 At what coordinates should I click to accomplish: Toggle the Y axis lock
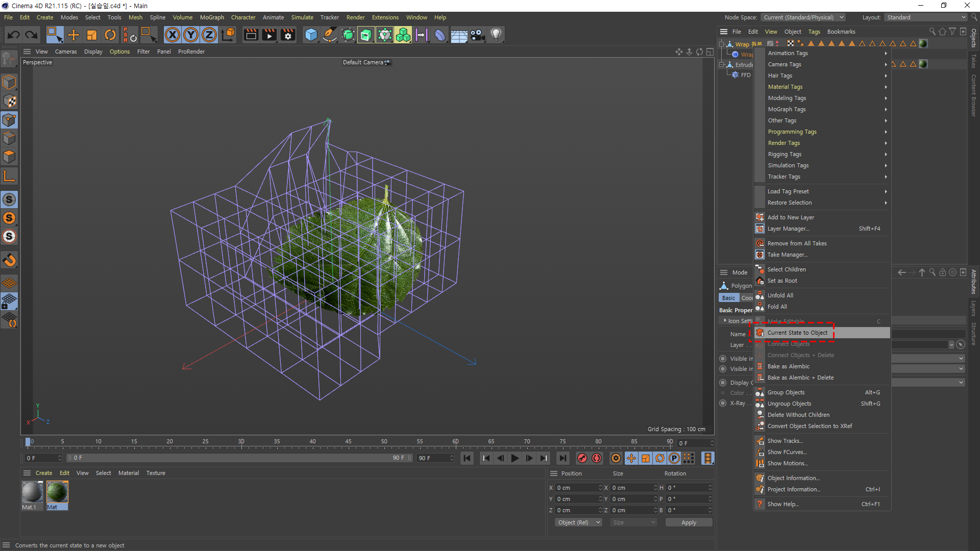pyautogui.click(x=191, y=35)
